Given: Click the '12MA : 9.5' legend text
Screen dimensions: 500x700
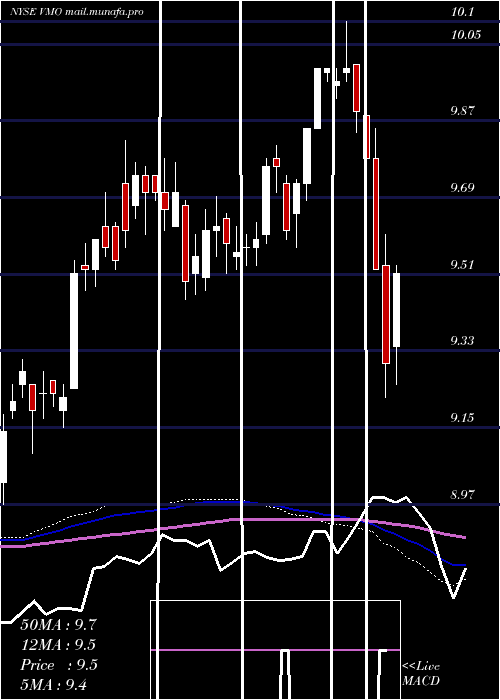Looking at the screenshot, I should pyautogui.click(x=58, y=645).
